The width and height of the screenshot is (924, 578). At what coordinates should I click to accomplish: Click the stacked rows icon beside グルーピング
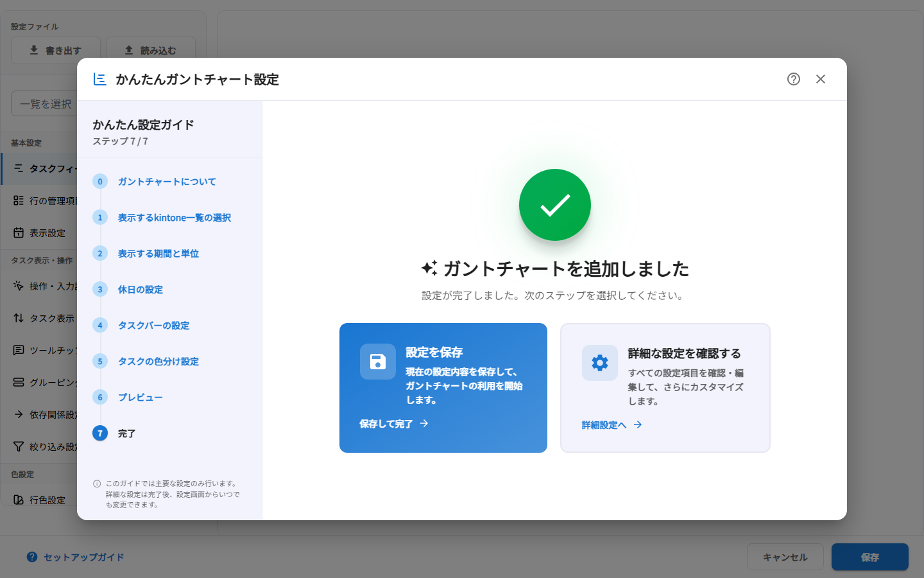[19, 382]
